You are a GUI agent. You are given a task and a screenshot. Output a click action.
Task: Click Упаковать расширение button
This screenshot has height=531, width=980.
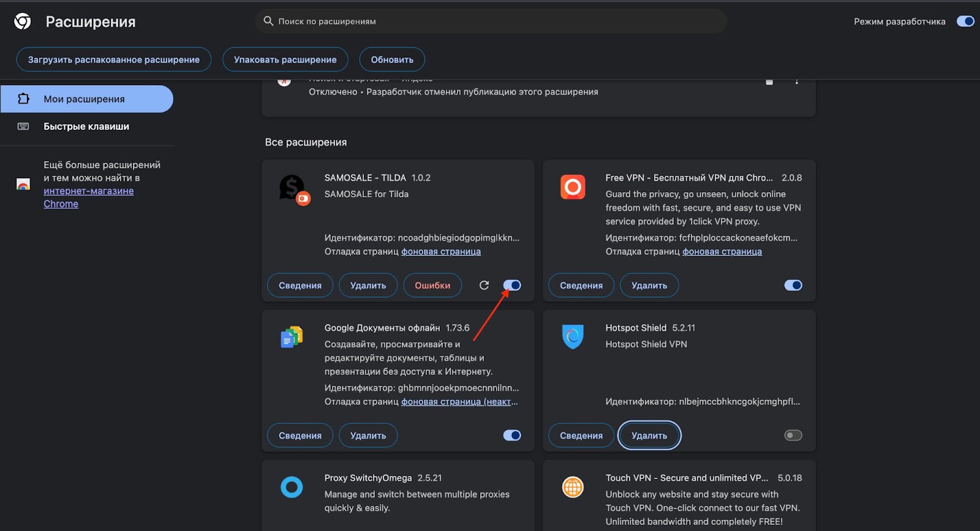tap(285, 59)
